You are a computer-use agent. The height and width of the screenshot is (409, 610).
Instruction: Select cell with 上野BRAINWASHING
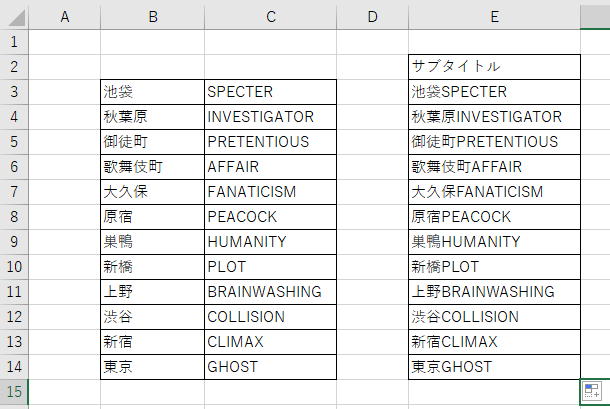[494, 292]
